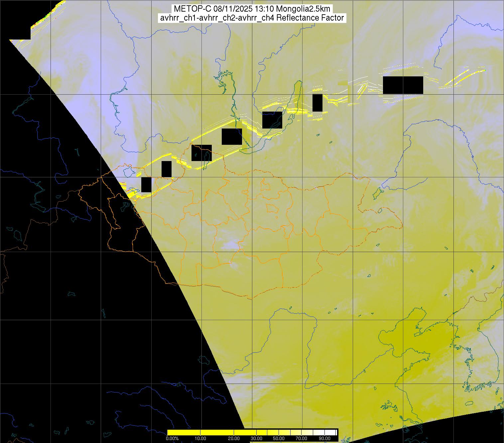Viewport: 504px width, 443px height.
Task: Select the 20.00 tick label on the scale
Action: 234,438
